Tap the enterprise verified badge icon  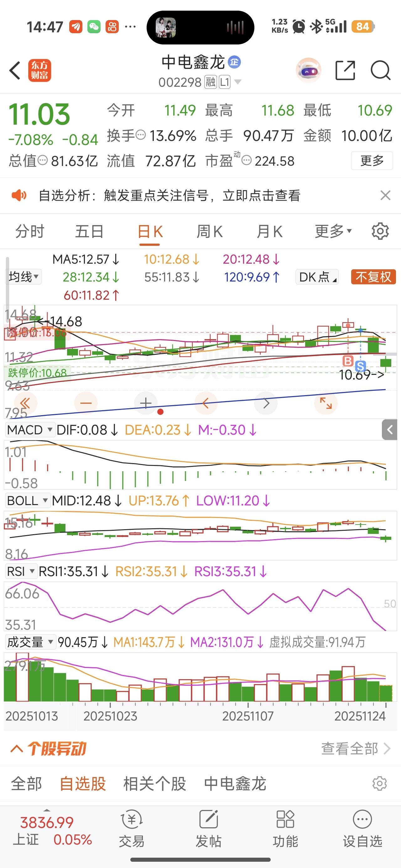tap(234, 62)
